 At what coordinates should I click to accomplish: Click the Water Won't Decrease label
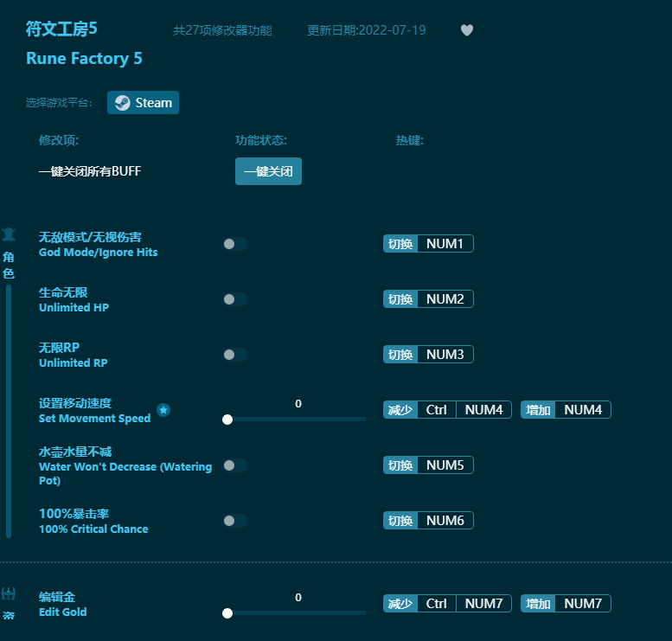click(125, 473)
